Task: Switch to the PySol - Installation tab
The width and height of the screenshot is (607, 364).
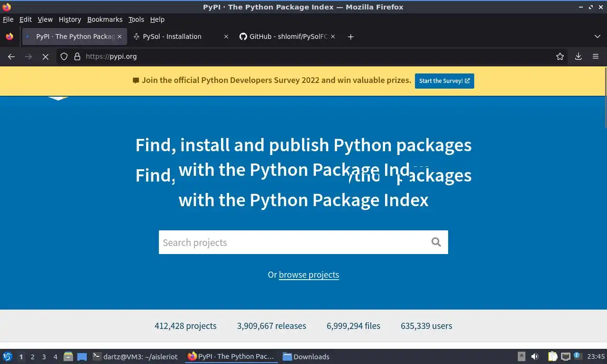Action: click(172, 36)
